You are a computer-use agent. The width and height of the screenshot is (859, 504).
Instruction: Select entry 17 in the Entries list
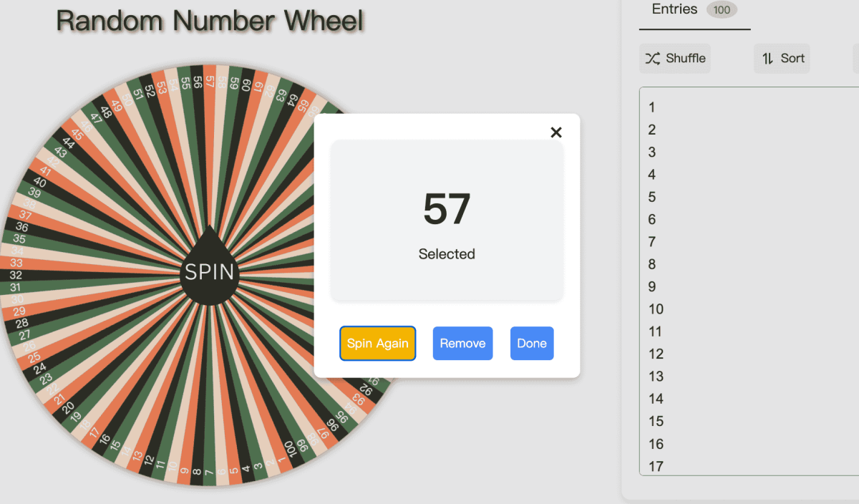pyautogui.click(x=655, y=466)
